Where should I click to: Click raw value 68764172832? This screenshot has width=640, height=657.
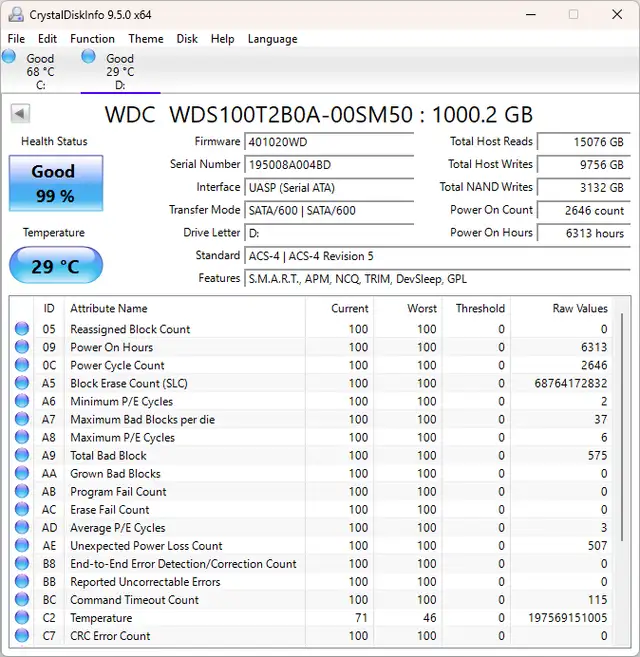point(570,383)
